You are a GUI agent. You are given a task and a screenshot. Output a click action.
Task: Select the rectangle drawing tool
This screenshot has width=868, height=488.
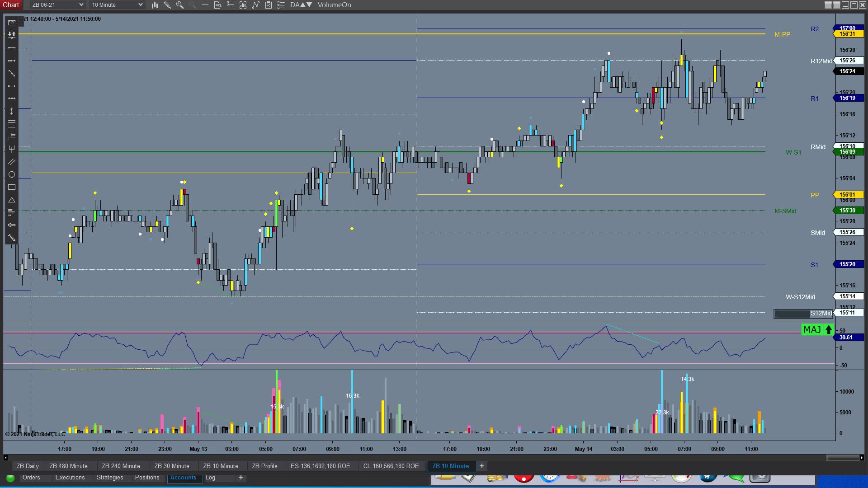(12, 187)
